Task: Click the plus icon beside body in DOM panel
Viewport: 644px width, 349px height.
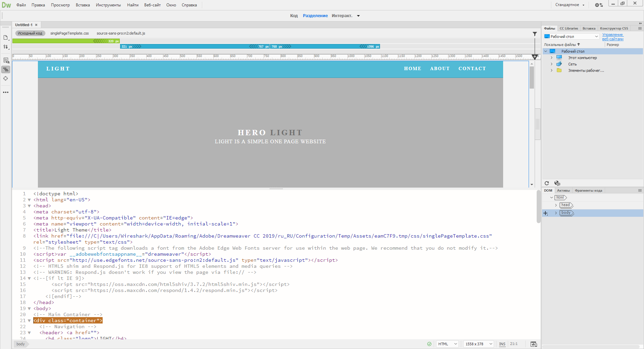Action: click(x=546, y=213)
